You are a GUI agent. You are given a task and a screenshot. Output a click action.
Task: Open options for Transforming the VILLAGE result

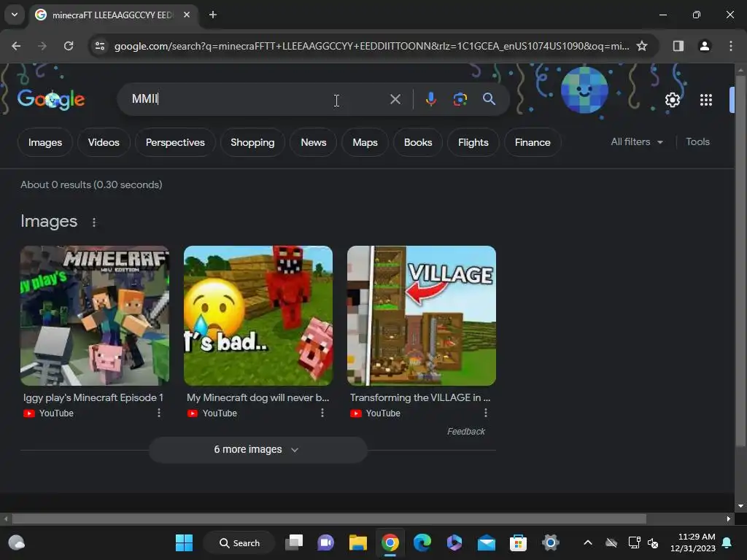click(x=486, y=413)
